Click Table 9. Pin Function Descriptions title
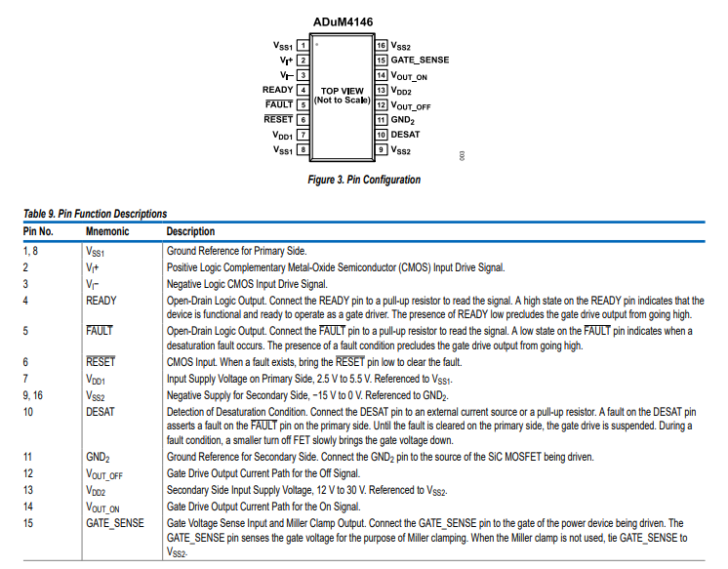This screenshot has height=569, width=728. 96,214
